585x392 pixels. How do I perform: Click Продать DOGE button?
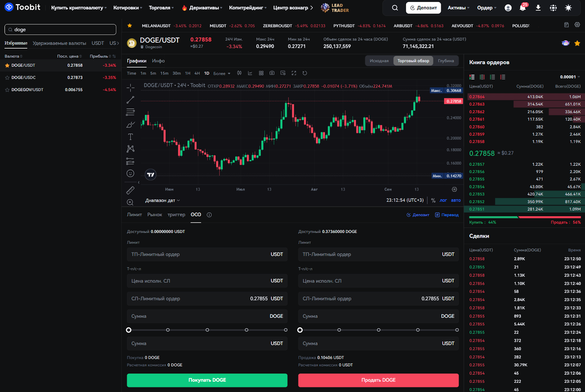click(378, 380)
